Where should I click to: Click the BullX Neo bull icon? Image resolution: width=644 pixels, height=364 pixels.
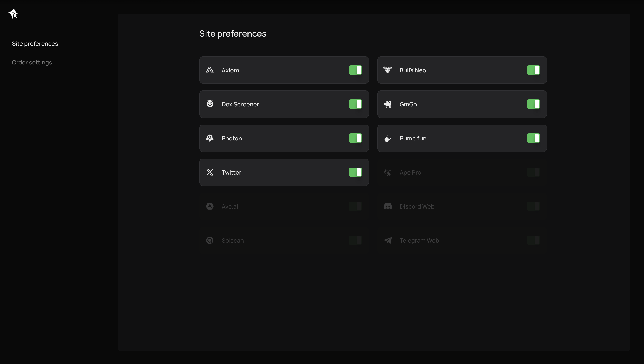387,70
